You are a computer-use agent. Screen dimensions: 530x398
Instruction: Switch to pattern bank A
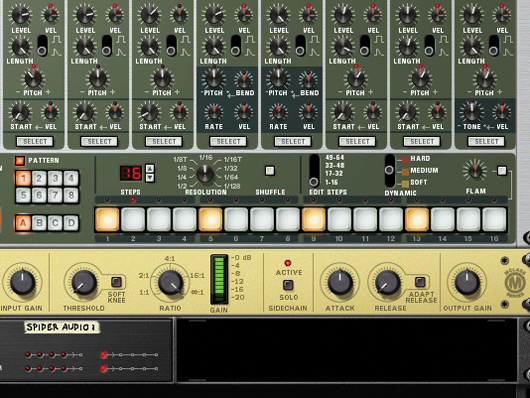point(23,223)
